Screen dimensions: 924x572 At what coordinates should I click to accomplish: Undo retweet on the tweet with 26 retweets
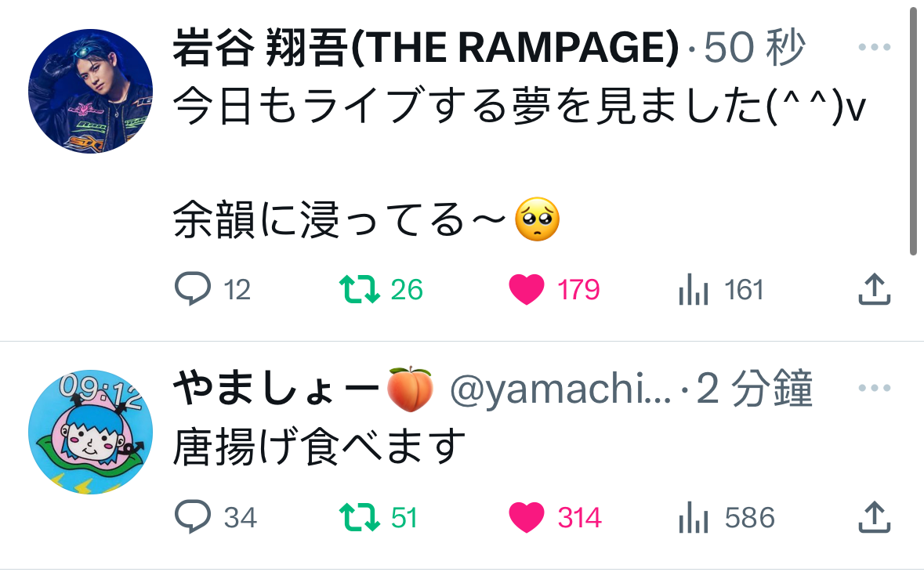coord(360,289)
